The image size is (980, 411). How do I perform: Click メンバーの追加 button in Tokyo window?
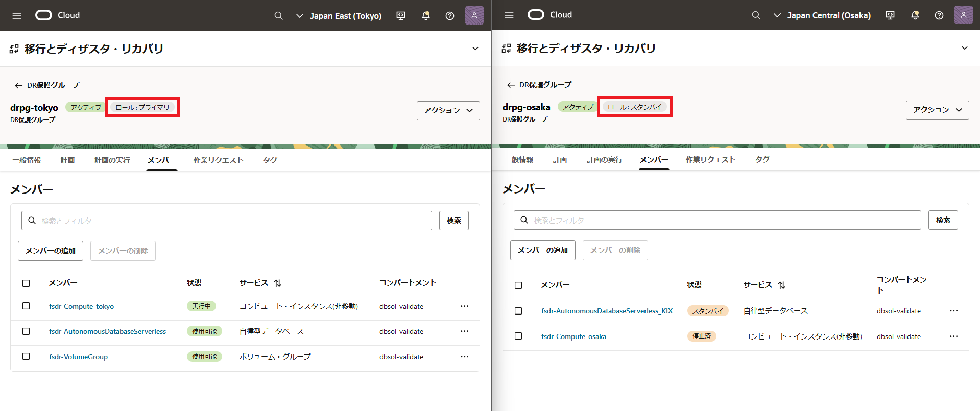[x=51, y=251]
